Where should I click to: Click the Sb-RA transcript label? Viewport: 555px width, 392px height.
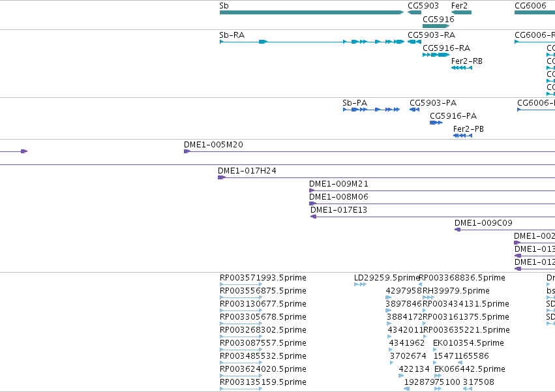point(232,35)
